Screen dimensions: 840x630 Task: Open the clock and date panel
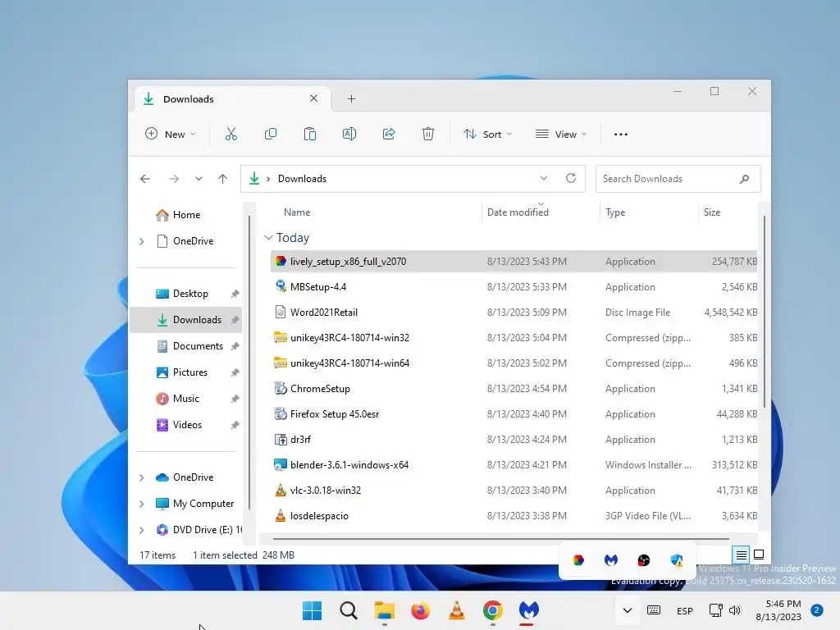coord(778,610)
